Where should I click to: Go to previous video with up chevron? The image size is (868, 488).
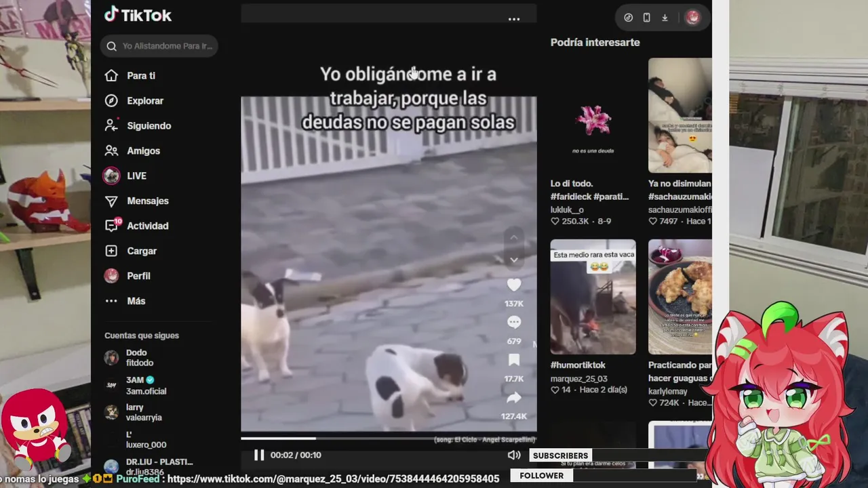[514, 237]
